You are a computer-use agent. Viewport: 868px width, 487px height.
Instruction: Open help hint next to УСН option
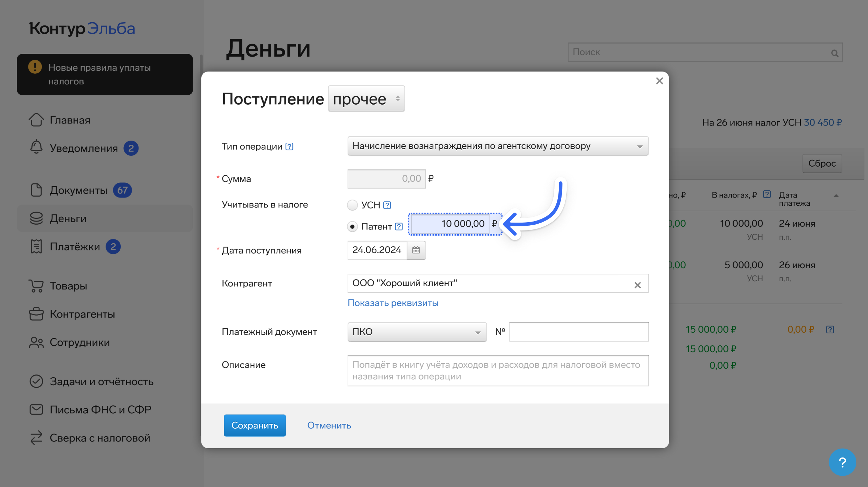point(387,205)
